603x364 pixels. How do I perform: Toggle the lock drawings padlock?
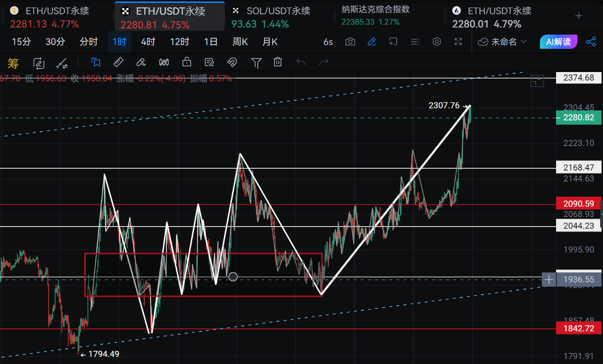tap(187, 62)
